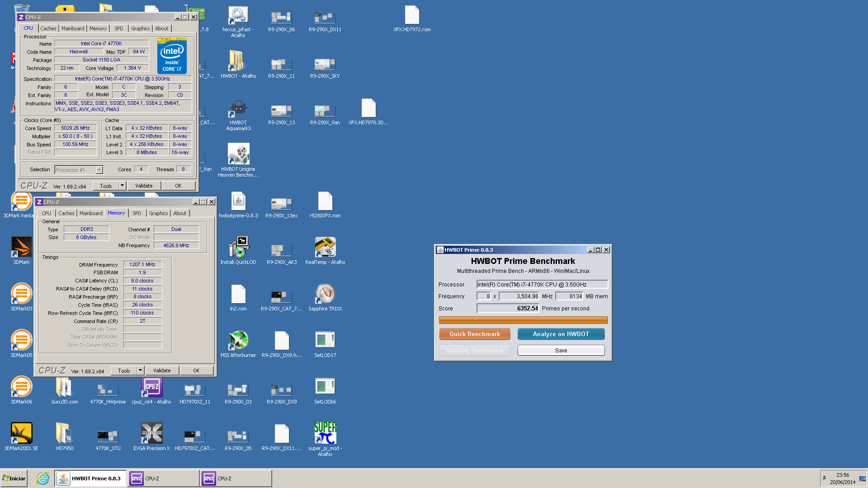
Task: Run Quick Benchmark in HWBOT Prime
Action: (475, 334)
